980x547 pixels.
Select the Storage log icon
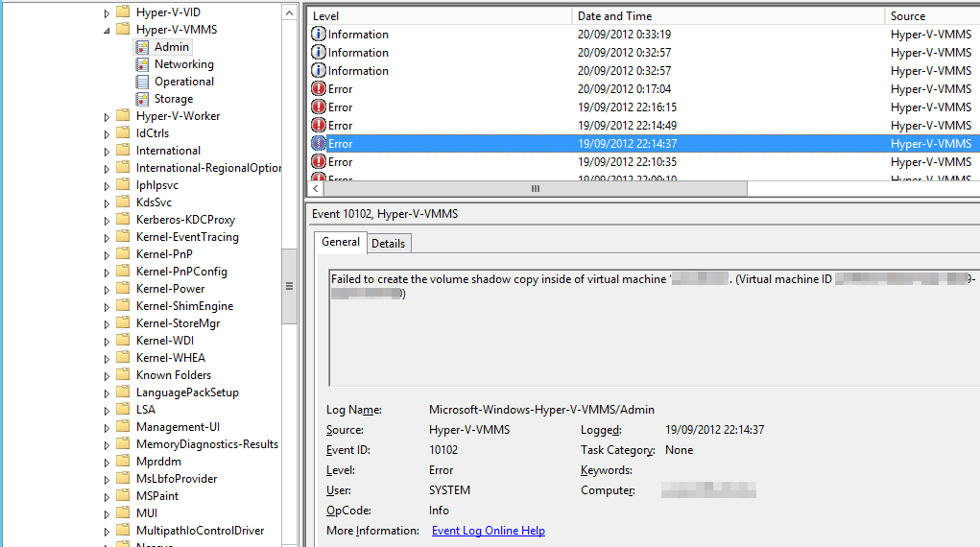coord(142,99)
